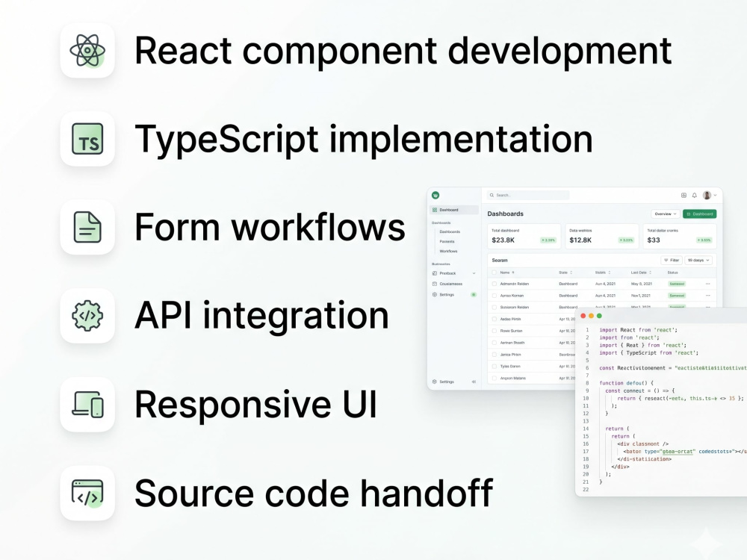
Task: Click the 'Dashboards' page heading
Action: pyautogui.click(x=505, y=214)
